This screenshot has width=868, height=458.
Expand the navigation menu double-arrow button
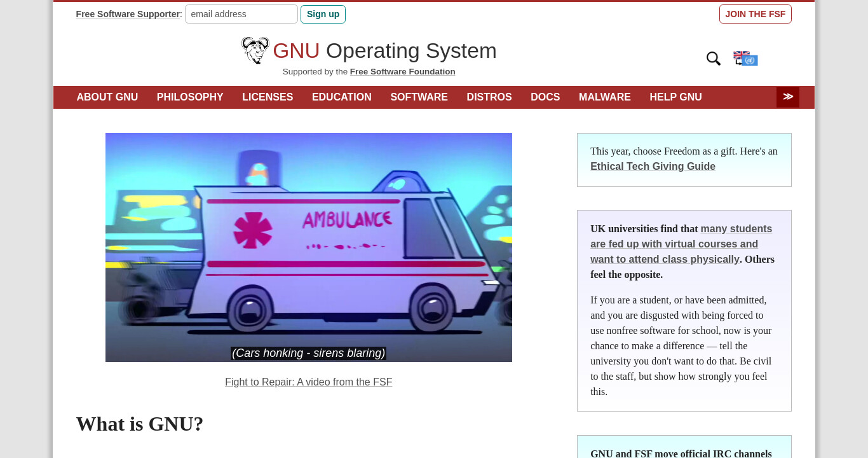click(x=788, y=97)
